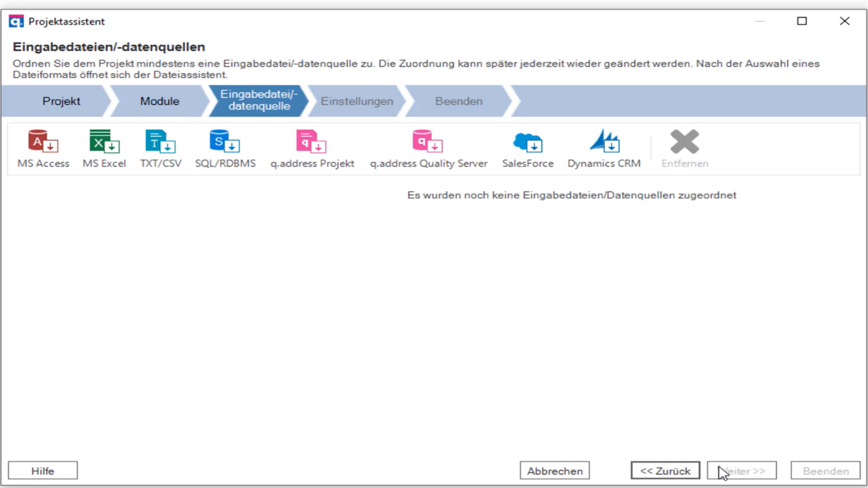Viewport: 868px width, 488px height.
Task: Click the Weiter >> button
Action: point(742,471)
